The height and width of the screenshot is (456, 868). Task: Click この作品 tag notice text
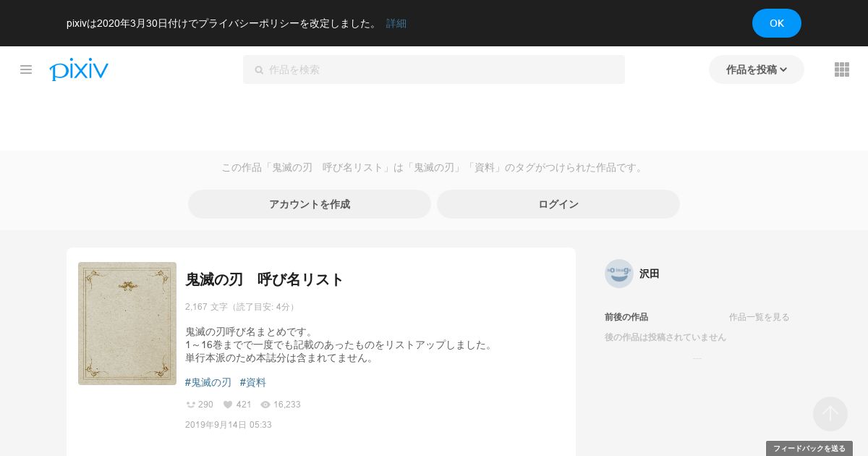434,167
